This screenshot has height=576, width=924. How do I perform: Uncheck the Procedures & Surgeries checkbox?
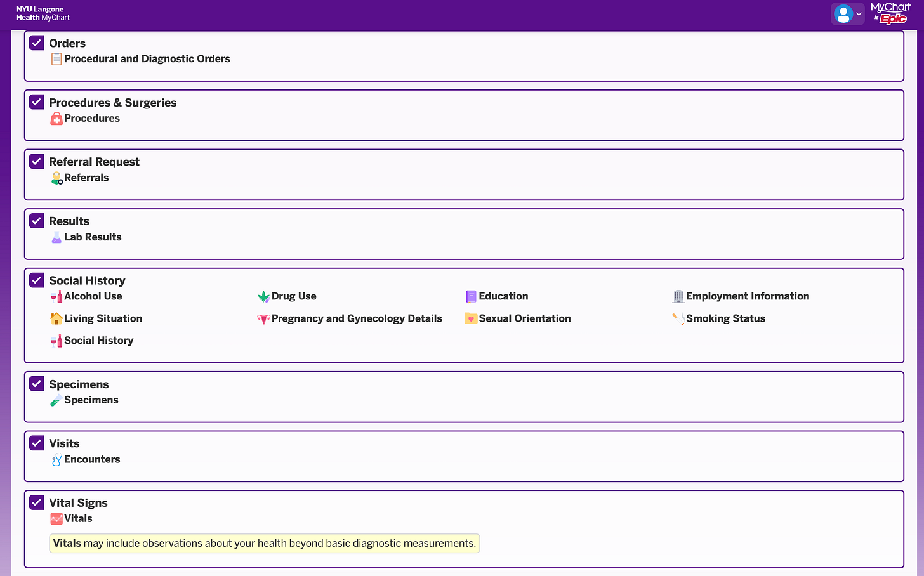click(x=37, y=102)
